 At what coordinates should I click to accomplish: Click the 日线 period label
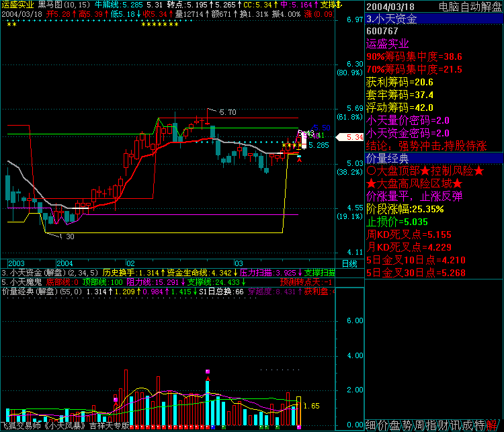point(350,263)
